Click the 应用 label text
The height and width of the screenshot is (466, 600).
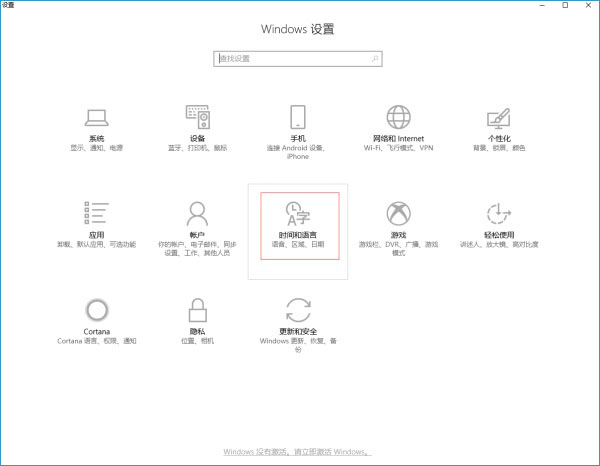96,235
